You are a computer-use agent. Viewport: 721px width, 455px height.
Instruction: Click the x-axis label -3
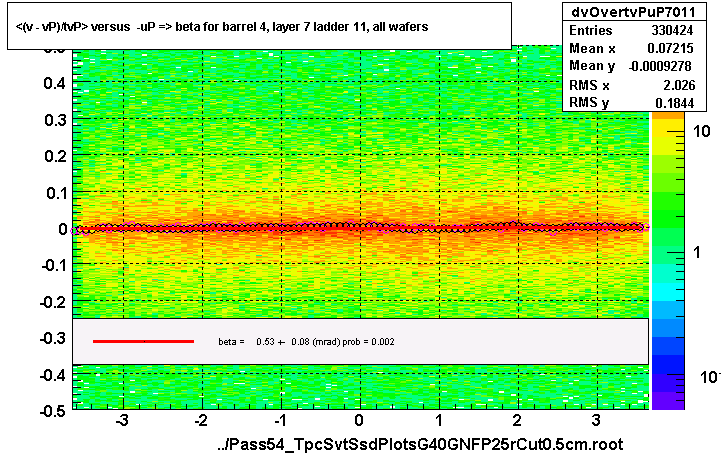[122, 421]
